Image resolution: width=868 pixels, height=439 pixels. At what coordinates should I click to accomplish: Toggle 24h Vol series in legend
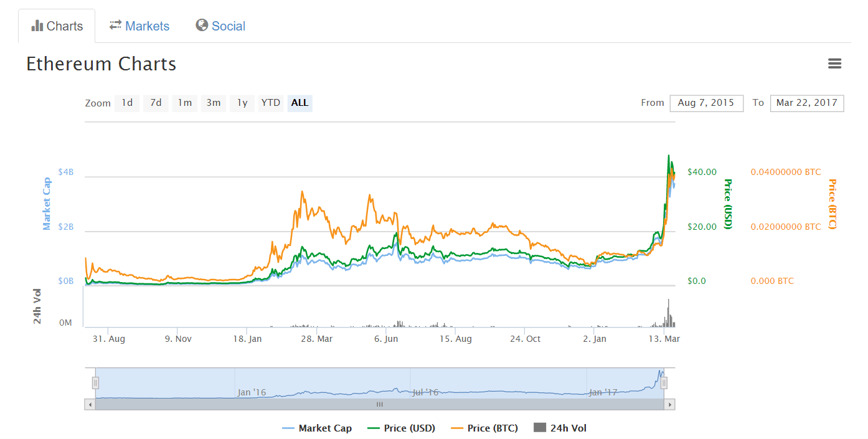tap(560, 428)
